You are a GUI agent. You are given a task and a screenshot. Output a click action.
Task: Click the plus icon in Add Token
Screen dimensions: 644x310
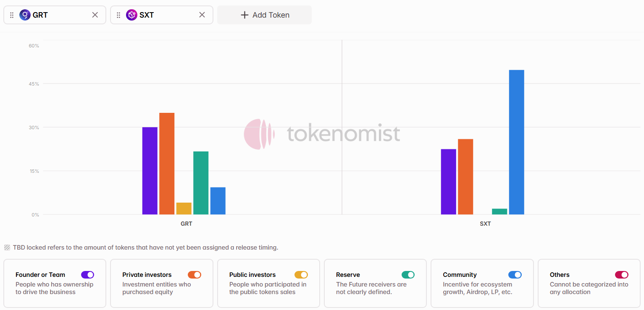pos(244,15)
